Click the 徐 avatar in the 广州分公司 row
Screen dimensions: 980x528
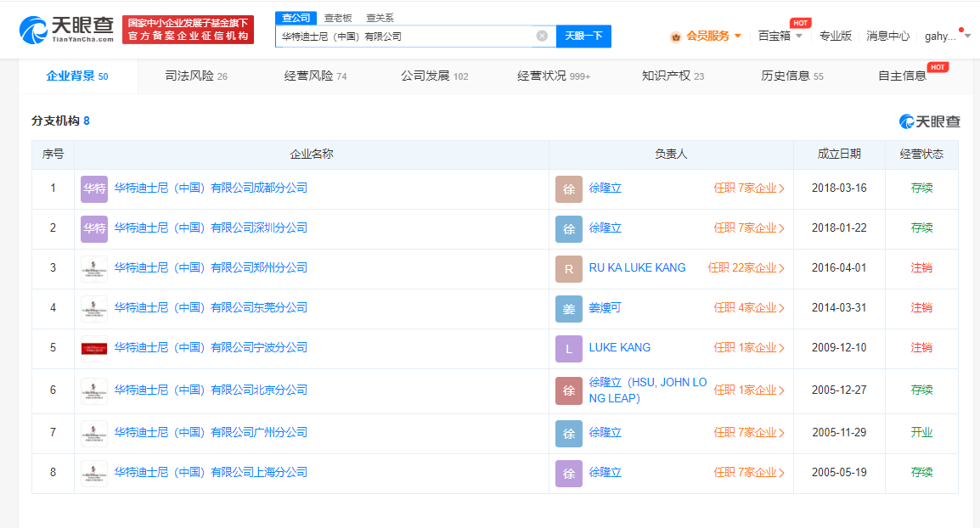pyautogui.click(x=569, y=434)
